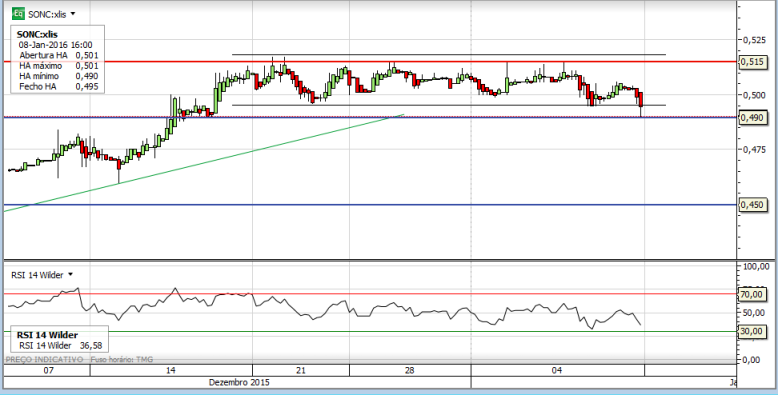The height and width of the screenshot is (395, 778).
Task: Click the SONC:xlis bold title in data box
Action: point(37,34)
